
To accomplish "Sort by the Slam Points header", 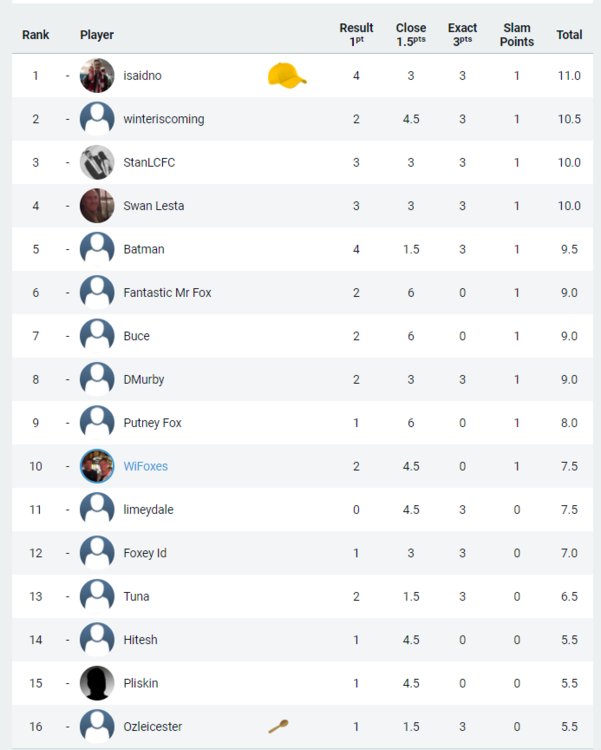I will pyautogui.click(x=517, y=34).
